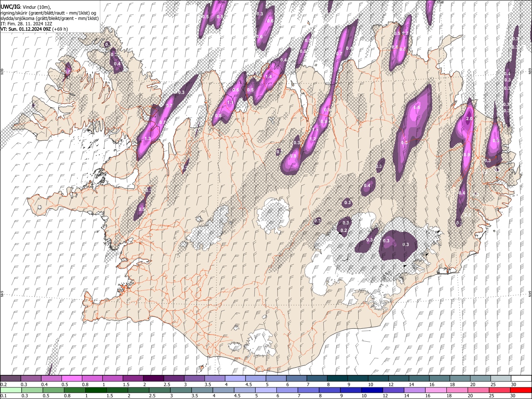Pick the red 25–30 rain swatch
The image size is (532, 399).
coord(500,390)
